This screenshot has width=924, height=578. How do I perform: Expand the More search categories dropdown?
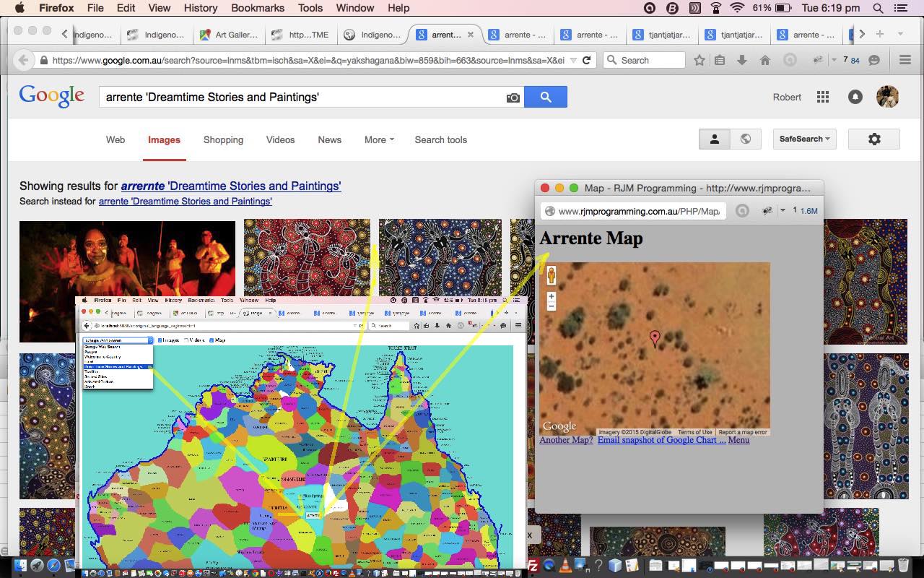point(379,139)
